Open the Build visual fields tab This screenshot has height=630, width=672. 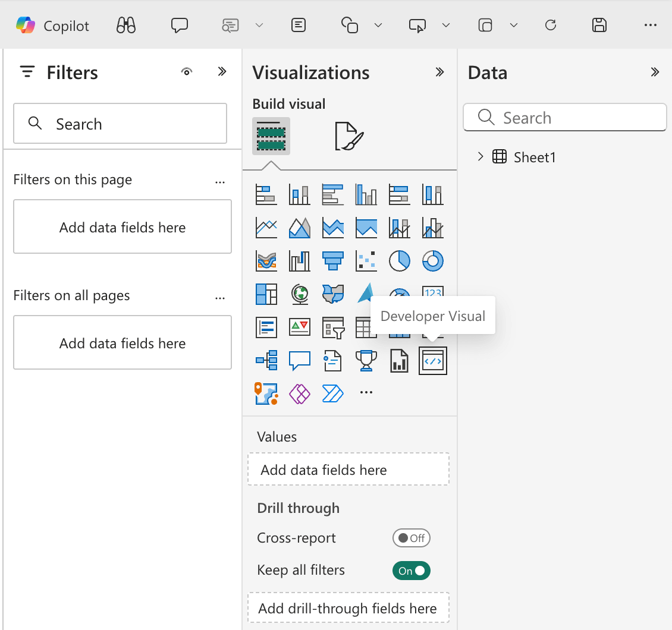271,136
